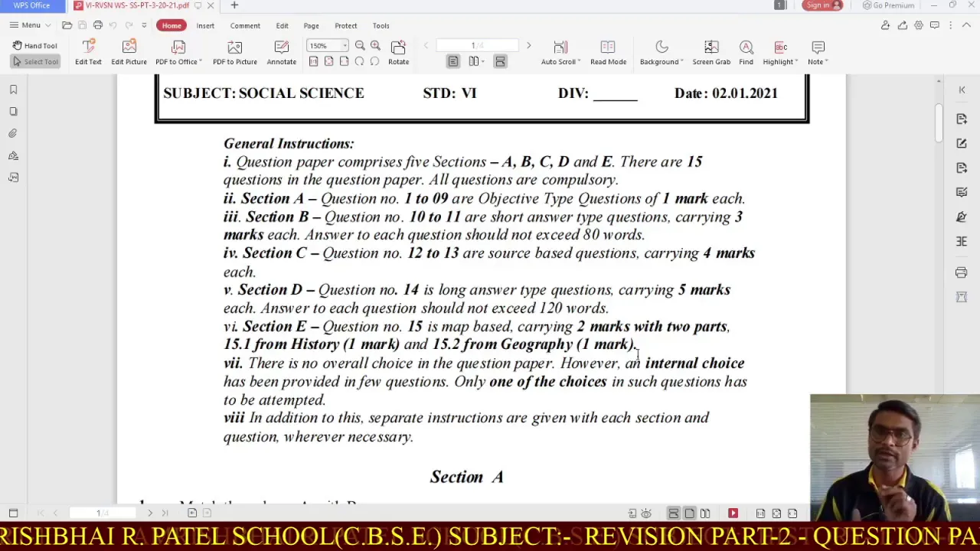Switch to the Tools tab
The width and height of the screenshot is (980, 551).
coord(381,25)
